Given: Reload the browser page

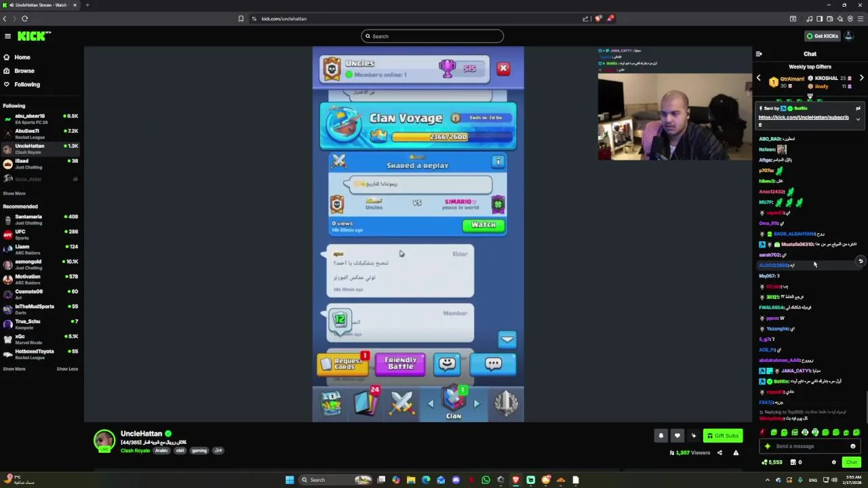Looking at the screenshot, I should coord(24,18).
